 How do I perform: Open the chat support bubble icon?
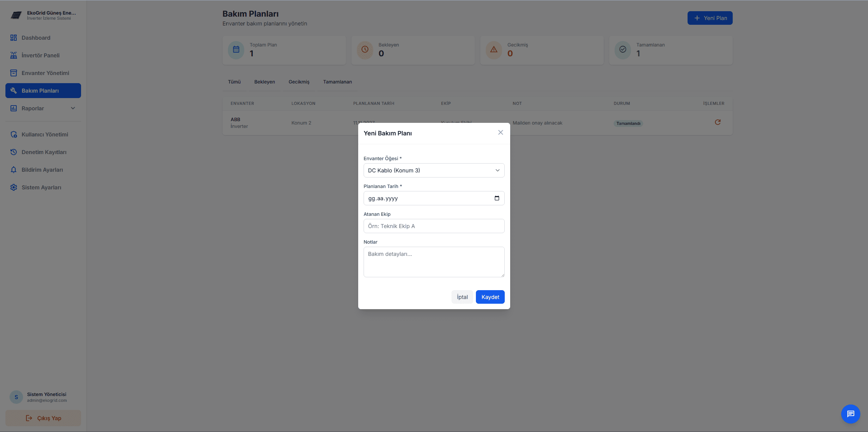click(850, 414)
